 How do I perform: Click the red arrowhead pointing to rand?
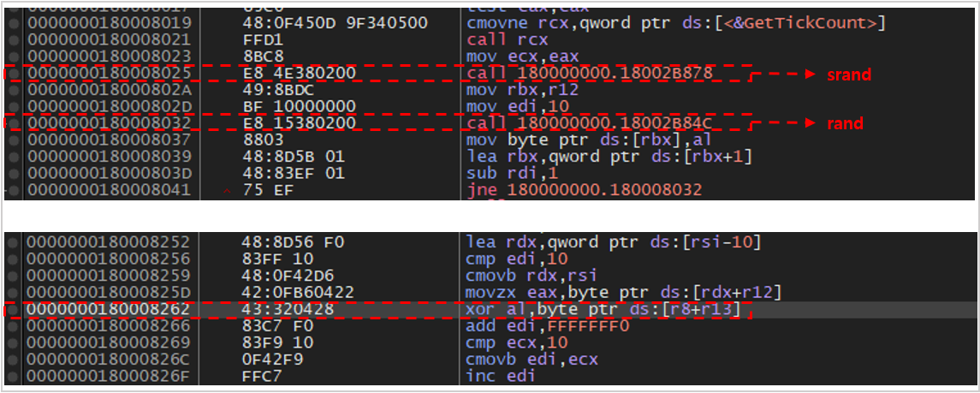click(811, 123)
